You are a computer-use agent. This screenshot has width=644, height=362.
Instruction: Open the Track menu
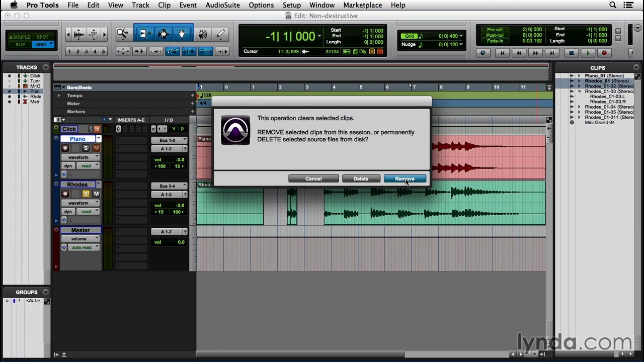140,5
